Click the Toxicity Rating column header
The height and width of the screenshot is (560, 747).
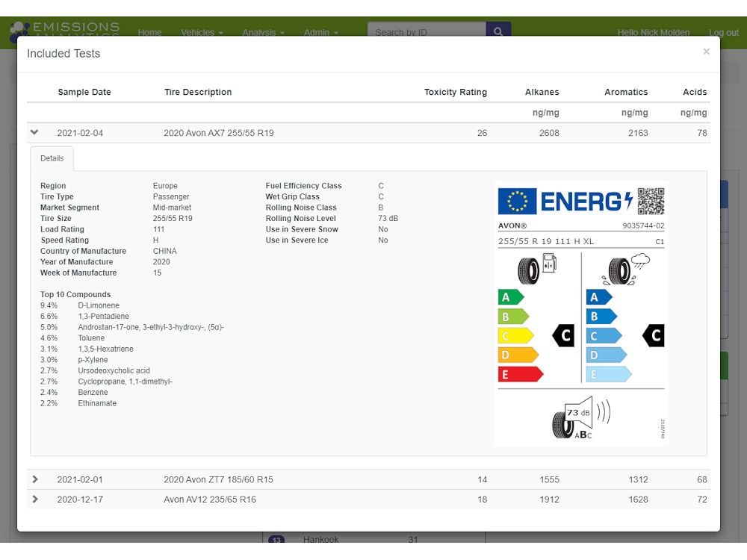pos(456,92)
